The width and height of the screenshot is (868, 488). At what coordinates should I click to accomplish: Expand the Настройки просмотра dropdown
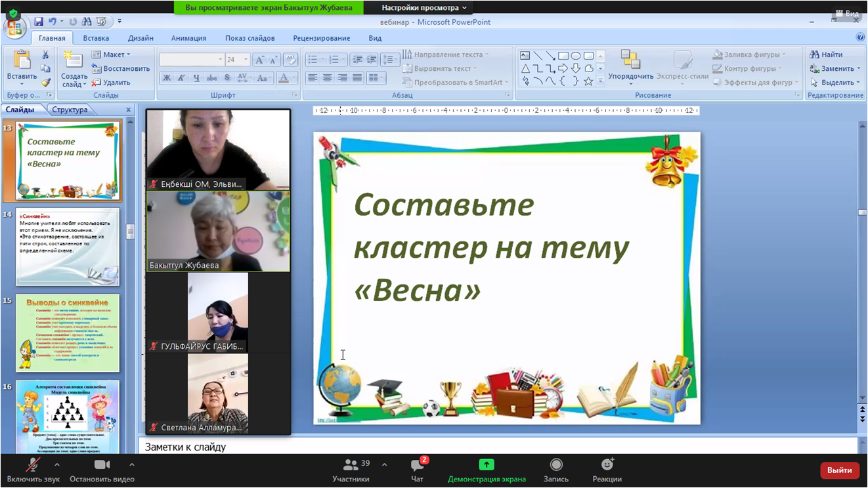[x=425, y=8]
